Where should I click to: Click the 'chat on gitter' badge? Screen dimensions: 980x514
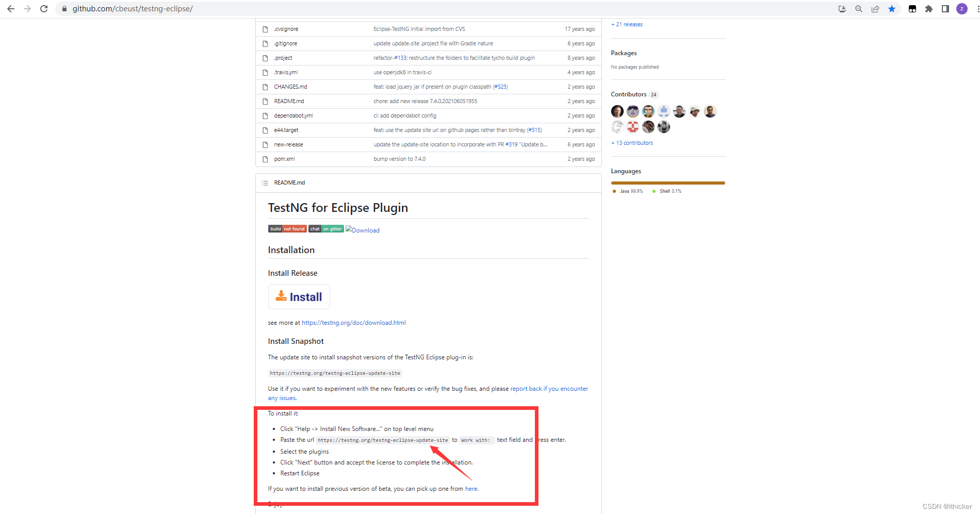326,229
